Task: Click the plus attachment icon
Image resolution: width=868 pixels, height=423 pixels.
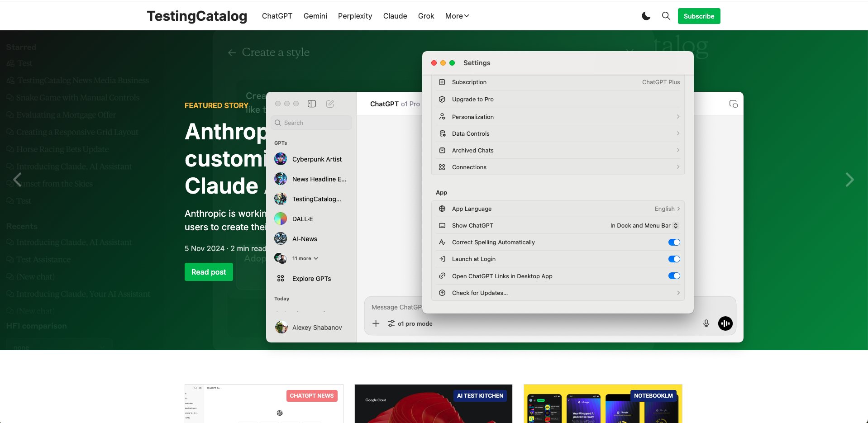Action: (x=376, y=323)
